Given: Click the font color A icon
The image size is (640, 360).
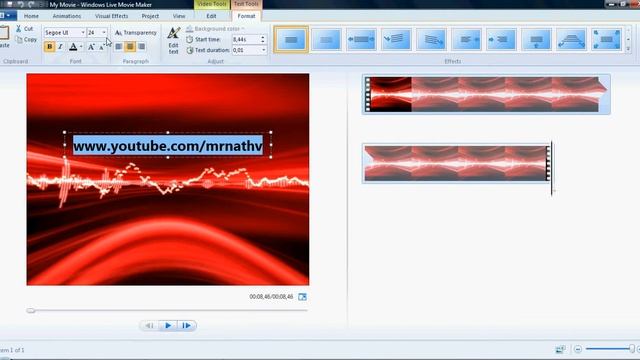Looking at the screenshot, I should pos(73,47).
